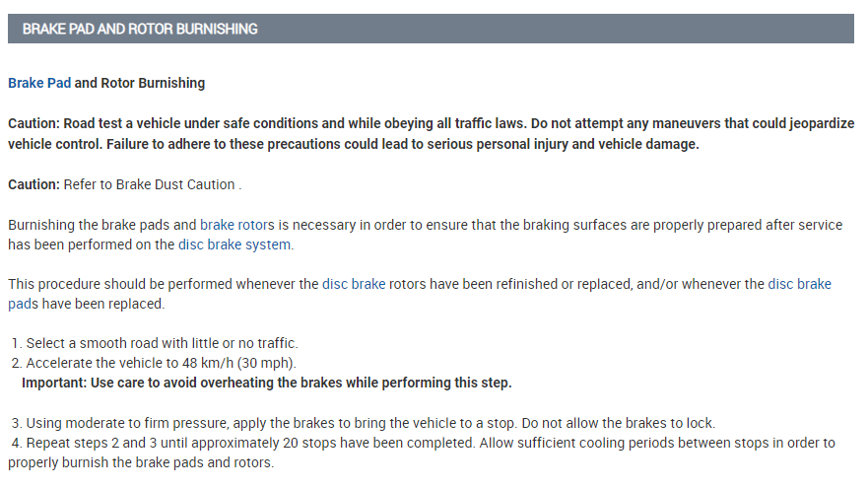The image size is (868, 489).
Task: Click "disc brake" link before "rotors have been refinished"
Action: [353, 284]
